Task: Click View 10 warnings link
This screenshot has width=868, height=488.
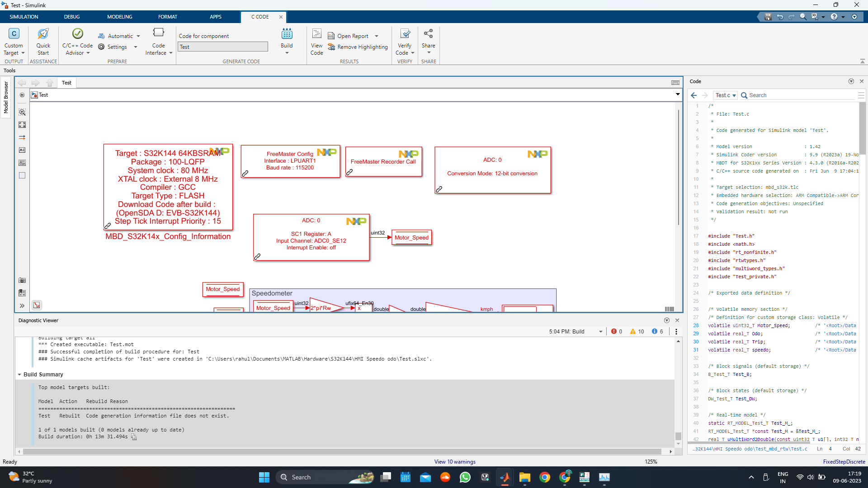Action: 454,462
